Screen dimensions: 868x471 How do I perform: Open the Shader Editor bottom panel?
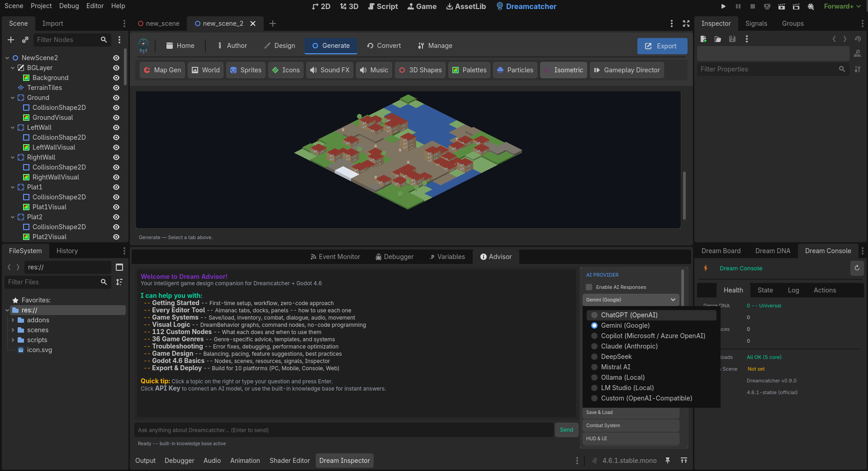tap(289, 461)
